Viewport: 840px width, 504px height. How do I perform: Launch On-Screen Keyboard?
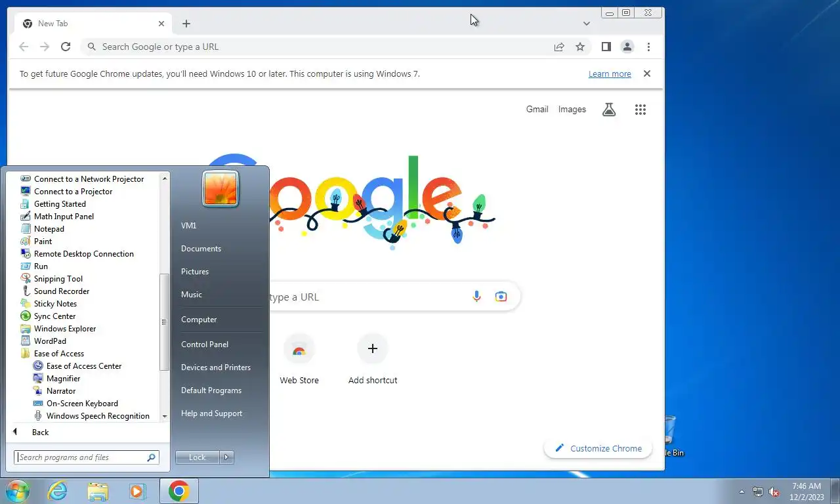tap(82, 404)
